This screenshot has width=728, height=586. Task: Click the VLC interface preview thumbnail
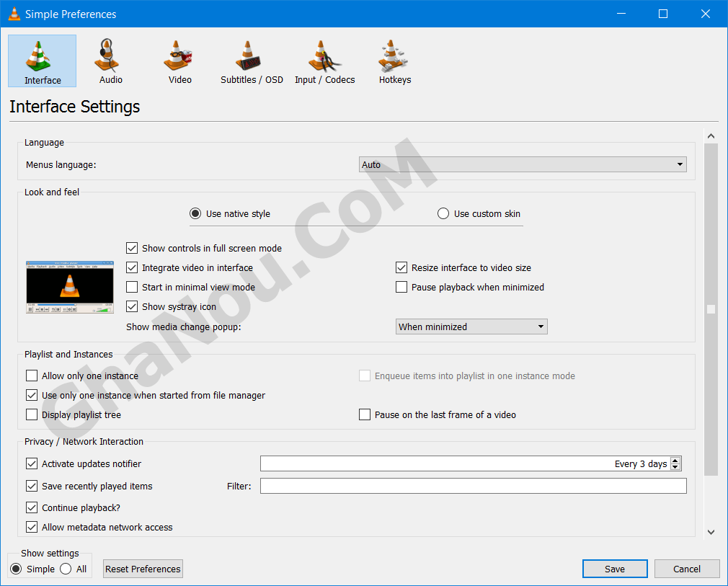pos(70,286)
